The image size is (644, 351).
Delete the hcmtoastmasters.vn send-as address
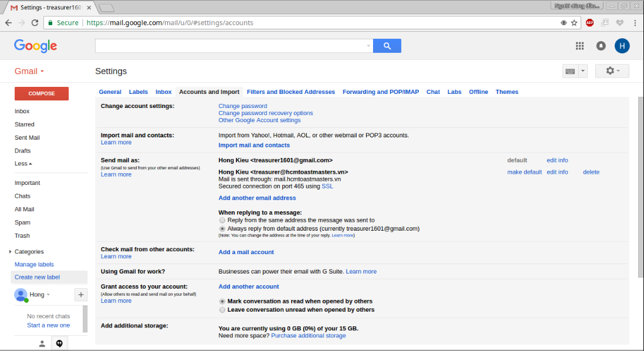click(591, 172)
